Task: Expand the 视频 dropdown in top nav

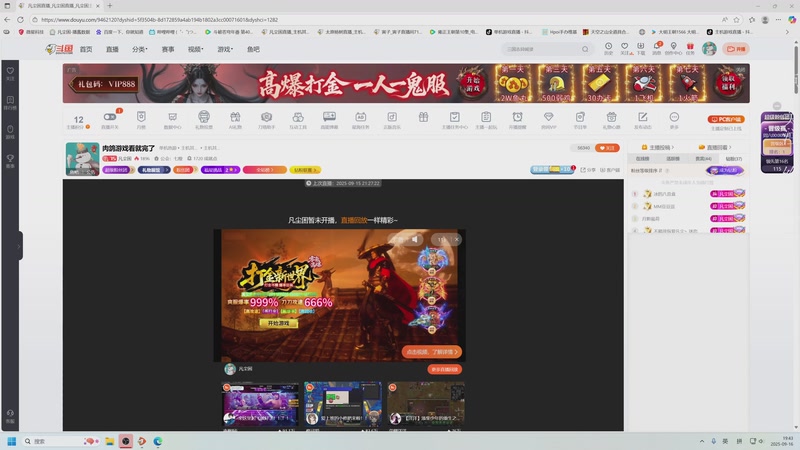Action: pyautogui.click(x=195, y=49)
